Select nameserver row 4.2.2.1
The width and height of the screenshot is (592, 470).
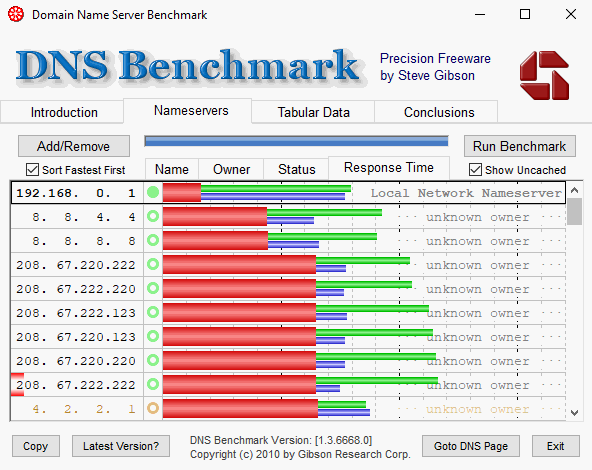pyautogui.click(x=288, y=408)
